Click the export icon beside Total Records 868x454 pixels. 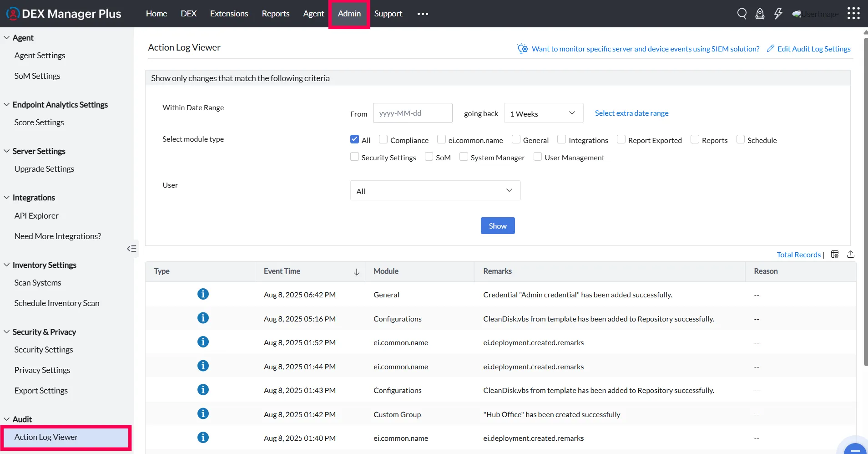click(851, 255)
